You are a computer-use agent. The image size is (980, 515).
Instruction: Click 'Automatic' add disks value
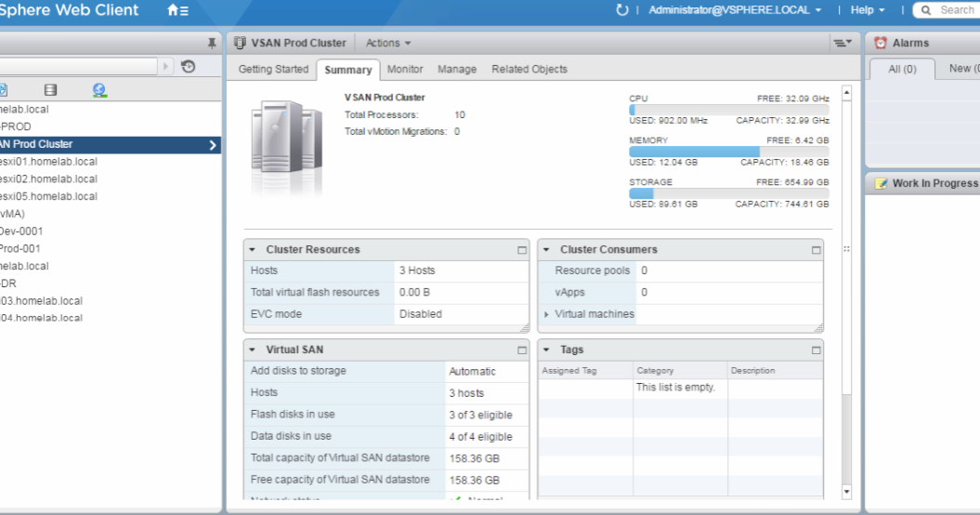(472, 371)
